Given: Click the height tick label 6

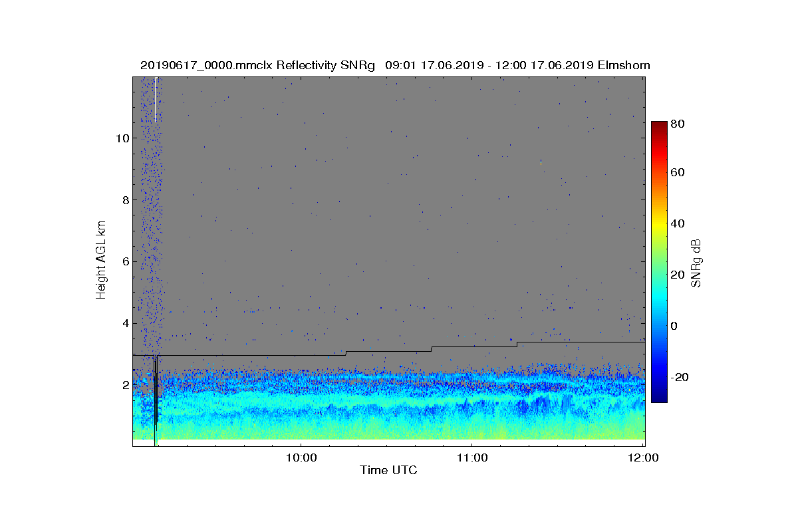Looking at the screenshot, I should point(125,262).
